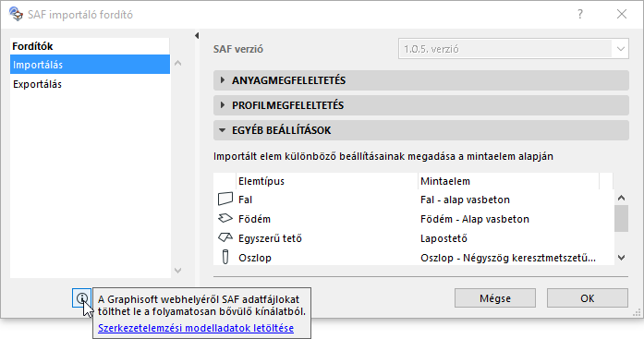This screenshot has height=339, width=644.
Task: Open Szerkezetelemzési modelladatok letöltése link
Action: coord(196,328)
